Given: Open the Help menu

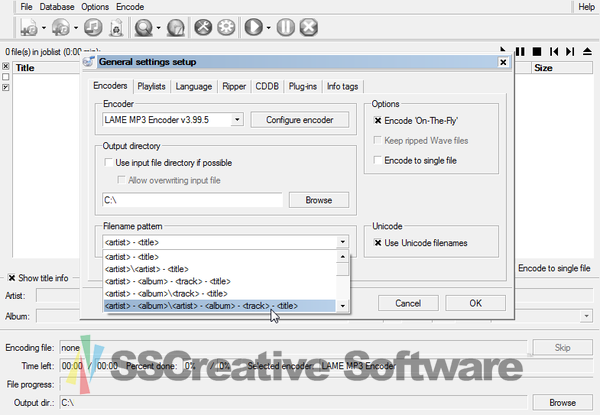Looking at the screenshot, I should click(x=586, y=7).
